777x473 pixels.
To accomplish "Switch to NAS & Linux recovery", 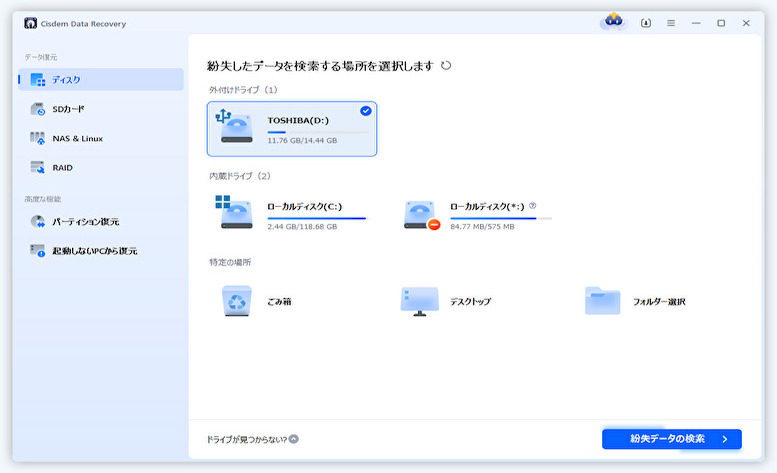I will tap(77, 138).
